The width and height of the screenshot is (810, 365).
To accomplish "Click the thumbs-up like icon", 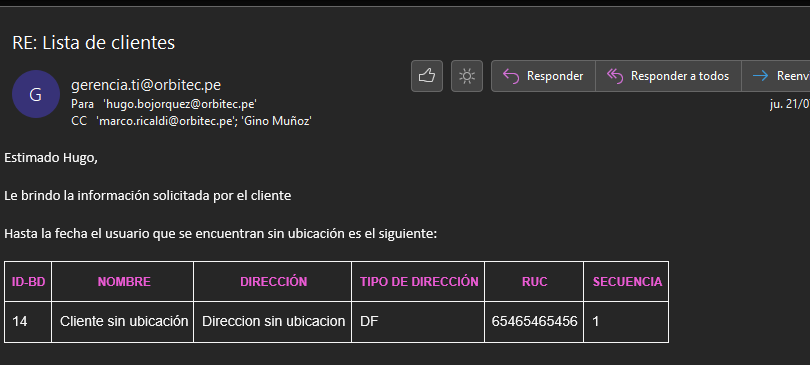I will [427, 76].
